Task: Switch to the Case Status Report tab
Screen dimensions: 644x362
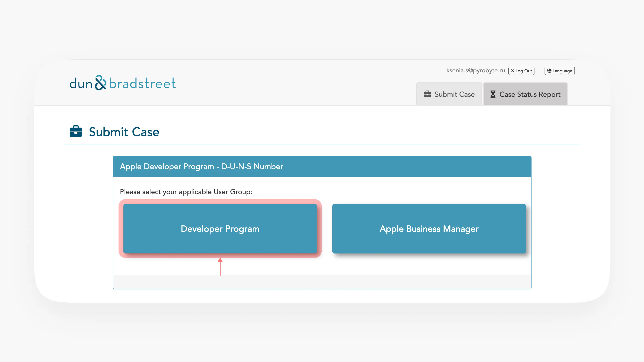Action: coord(525,94)
